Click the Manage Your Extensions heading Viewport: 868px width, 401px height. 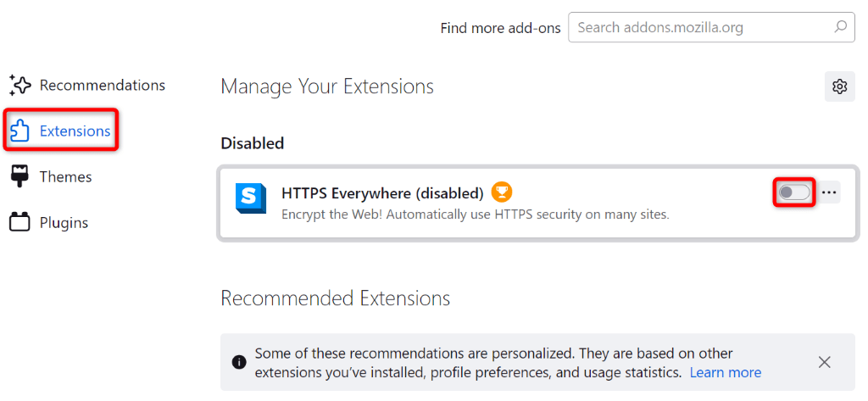326,86
